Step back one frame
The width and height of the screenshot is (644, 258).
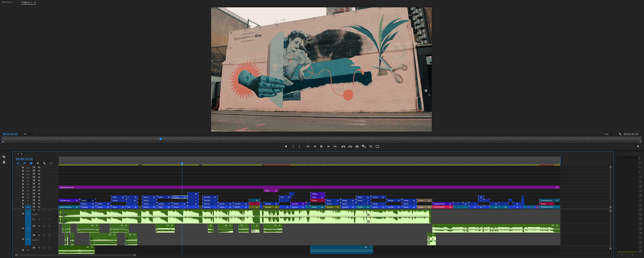tap(315, 146)
